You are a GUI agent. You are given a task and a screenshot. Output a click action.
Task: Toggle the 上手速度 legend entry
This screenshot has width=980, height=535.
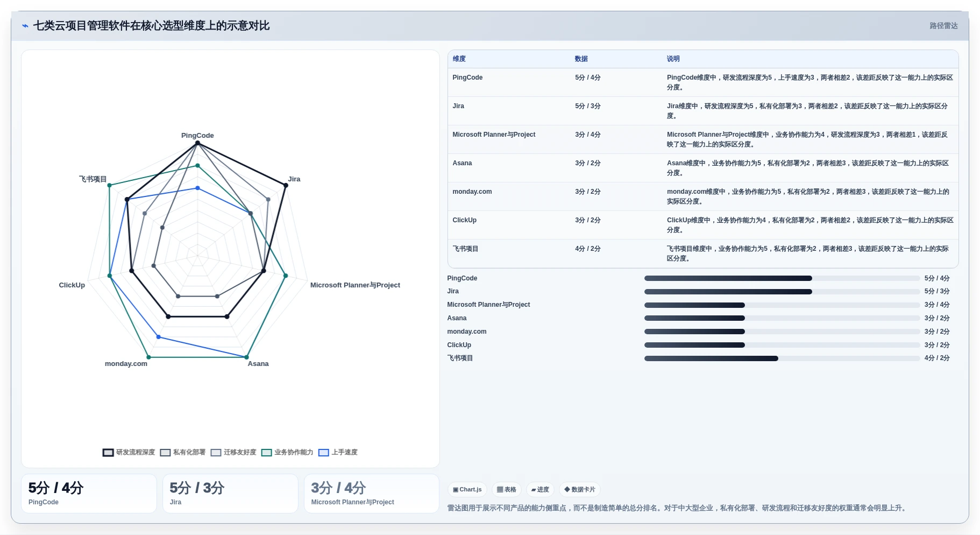338,453
